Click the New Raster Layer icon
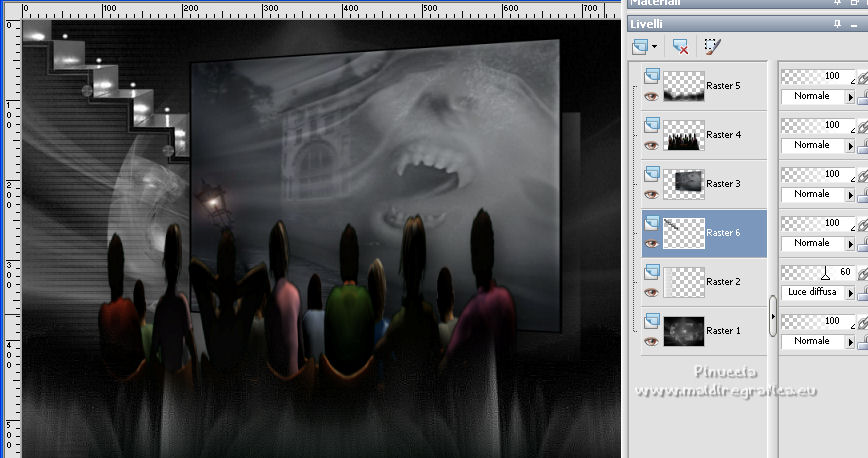Viewport: 868px width, 458px height. point(640,47)
